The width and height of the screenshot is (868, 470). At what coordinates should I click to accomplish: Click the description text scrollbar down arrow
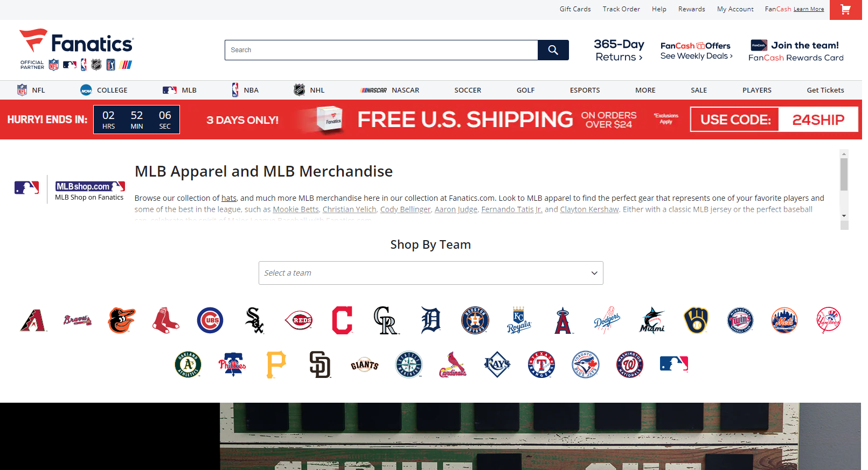click(844, 215)
